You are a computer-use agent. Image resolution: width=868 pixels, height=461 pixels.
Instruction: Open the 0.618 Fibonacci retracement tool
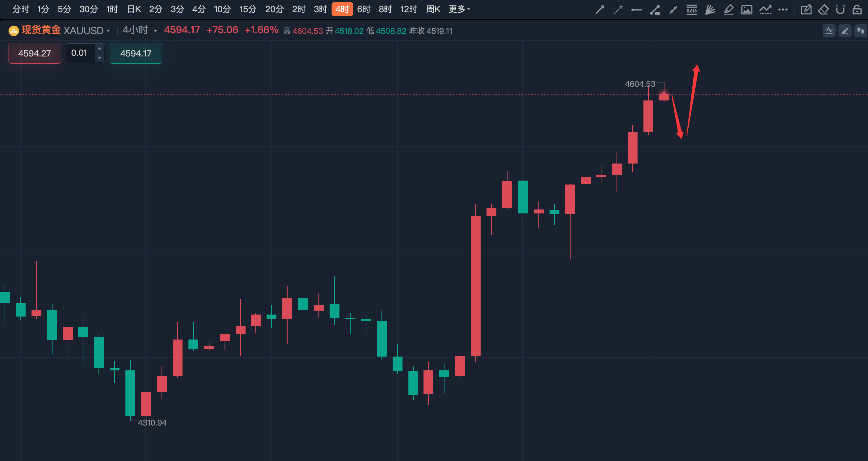tap(692, 10)
